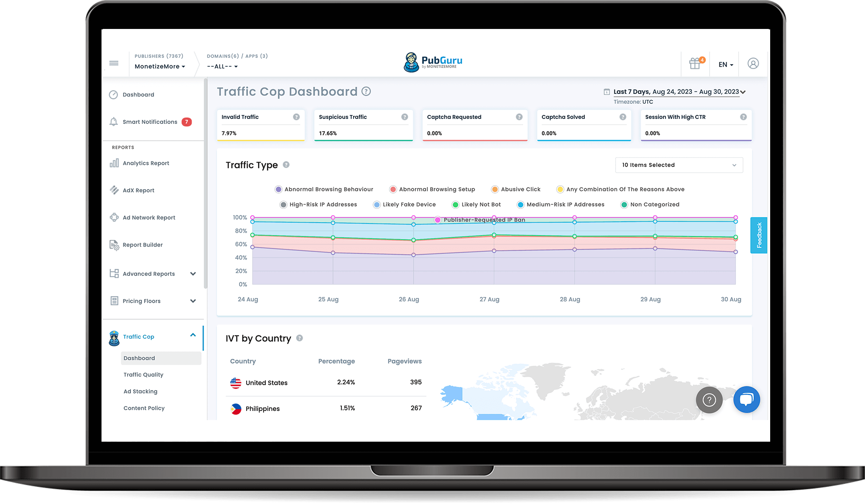Screen dimensions: 865x504
Task: Select Traffic Quality under Traffic Cop
Action: click(143, 374)
